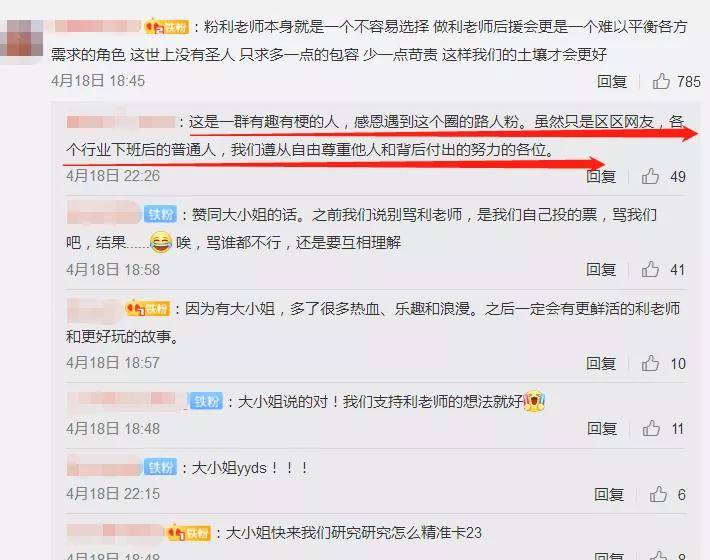
Task: Reply to the 18:57 comment
Action: (x=601, y=363)
